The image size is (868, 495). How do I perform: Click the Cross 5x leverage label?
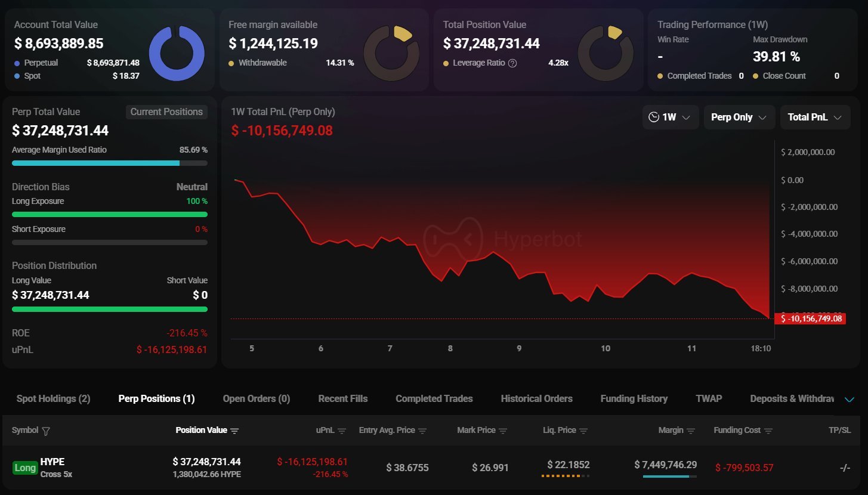coord(56,474)
